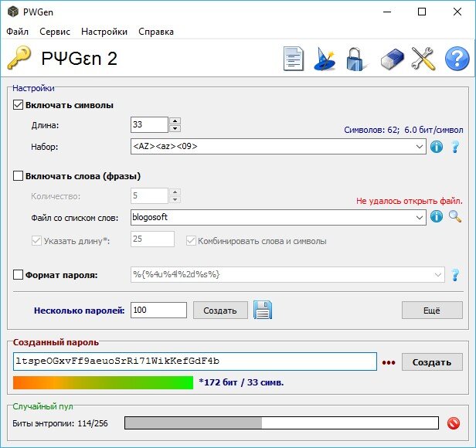Image resolution: width=476 pixels, height=448 pixels.
Task: Open configuration wrench and screwdriver icon
Action: [423, 59]
